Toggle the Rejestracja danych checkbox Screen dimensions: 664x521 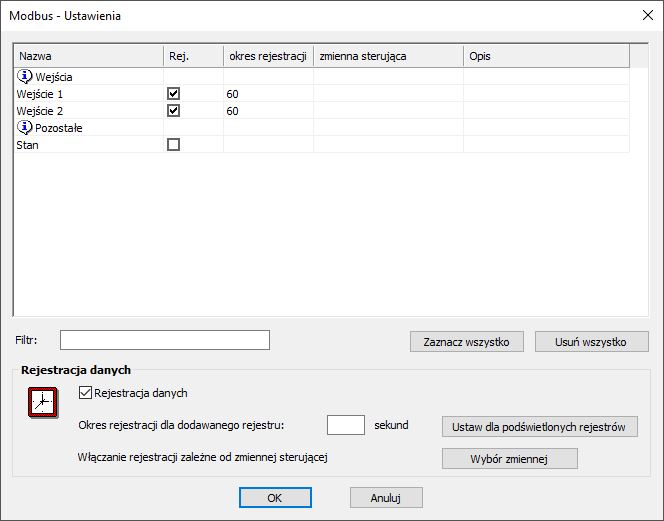click(x=85, y=393)
